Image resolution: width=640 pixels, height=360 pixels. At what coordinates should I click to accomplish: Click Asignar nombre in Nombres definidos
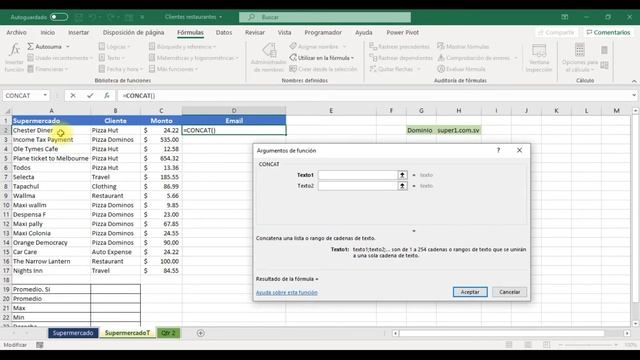(x=318, y=47)
